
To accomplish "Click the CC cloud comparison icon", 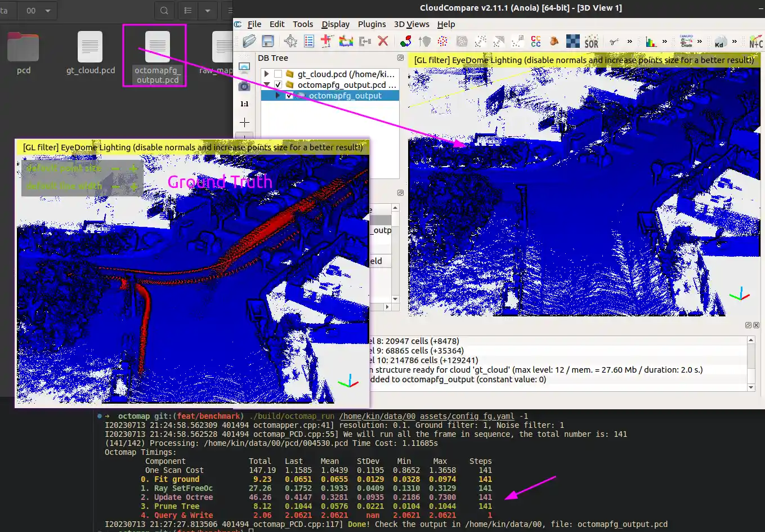I will click(536, 42).
